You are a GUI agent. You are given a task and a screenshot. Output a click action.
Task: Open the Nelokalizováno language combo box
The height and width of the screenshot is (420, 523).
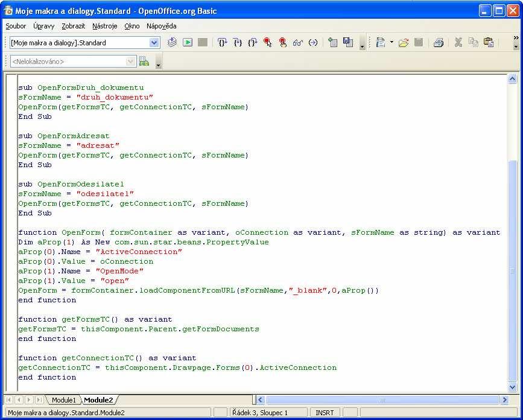click(73, 62)
